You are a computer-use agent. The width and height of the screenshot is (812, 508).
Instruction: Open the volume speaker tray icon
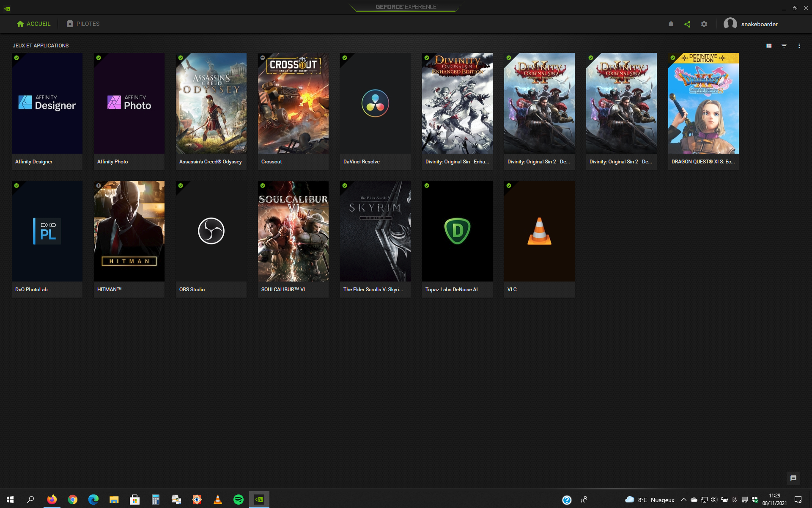click(x=714, y=500)
